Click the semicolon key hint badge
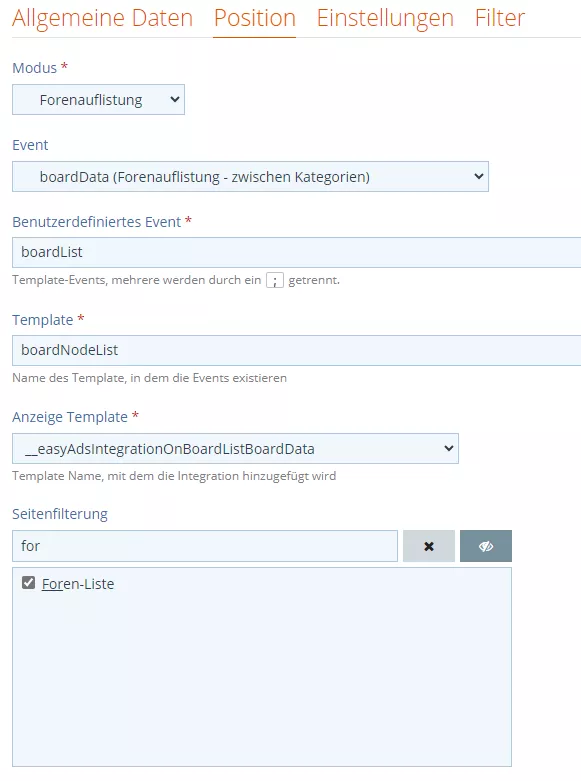Screen dimensions: 581x781 pos(275,280)
